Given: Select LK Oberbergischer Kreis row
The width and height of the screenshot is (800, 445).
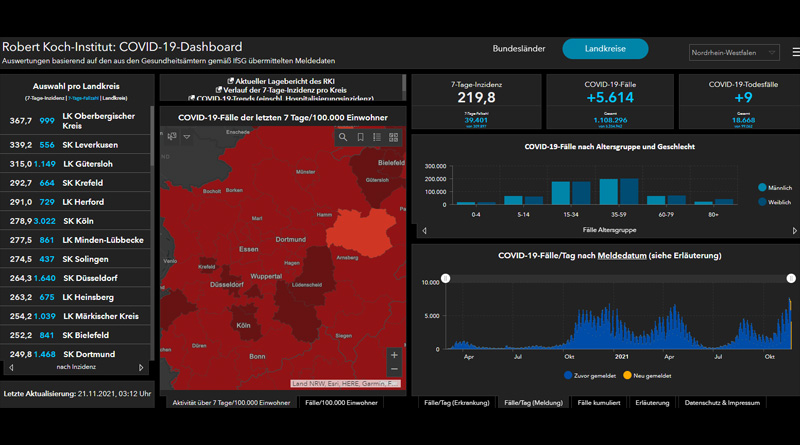Looking at the screenshot, I should click(x=75, y=120).
